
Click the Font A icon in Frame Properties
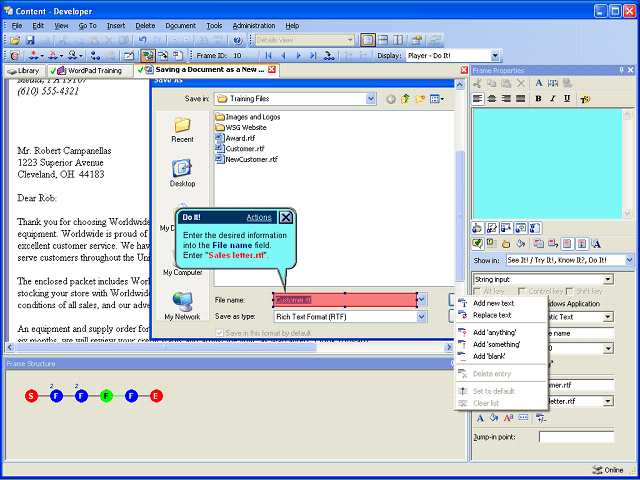click(538, 83)
